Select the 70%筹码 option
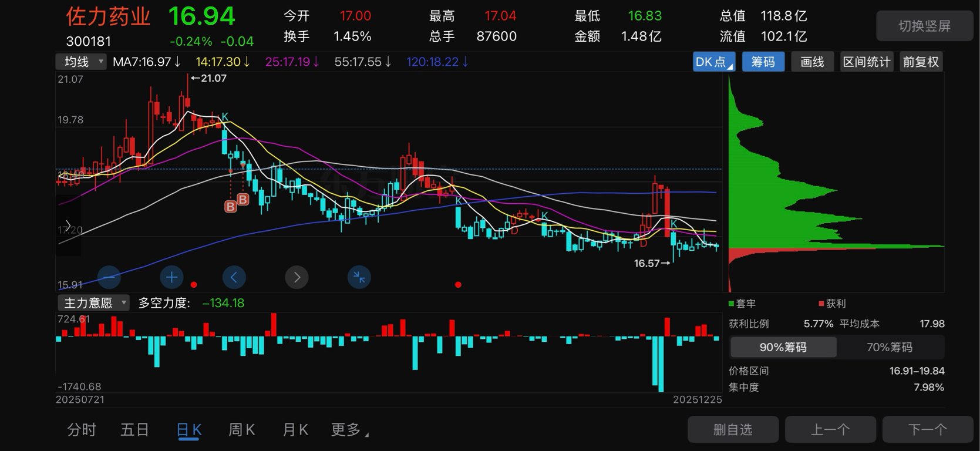 click(890, 347)
